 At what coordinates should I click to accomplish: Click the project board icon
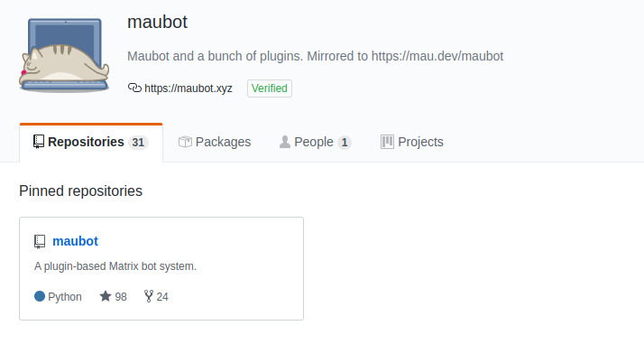click(x=387, y=142)
